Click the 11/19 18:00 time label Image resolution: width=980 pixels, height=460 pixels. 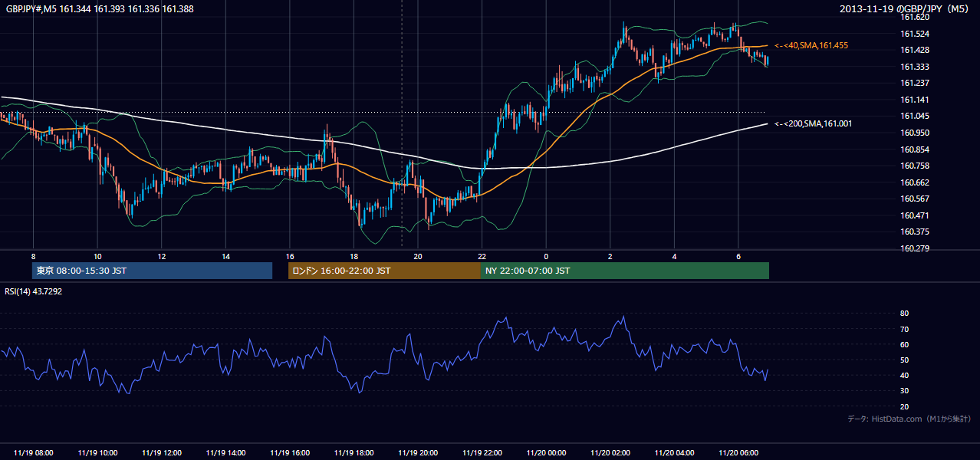click(x=354, y=452)
